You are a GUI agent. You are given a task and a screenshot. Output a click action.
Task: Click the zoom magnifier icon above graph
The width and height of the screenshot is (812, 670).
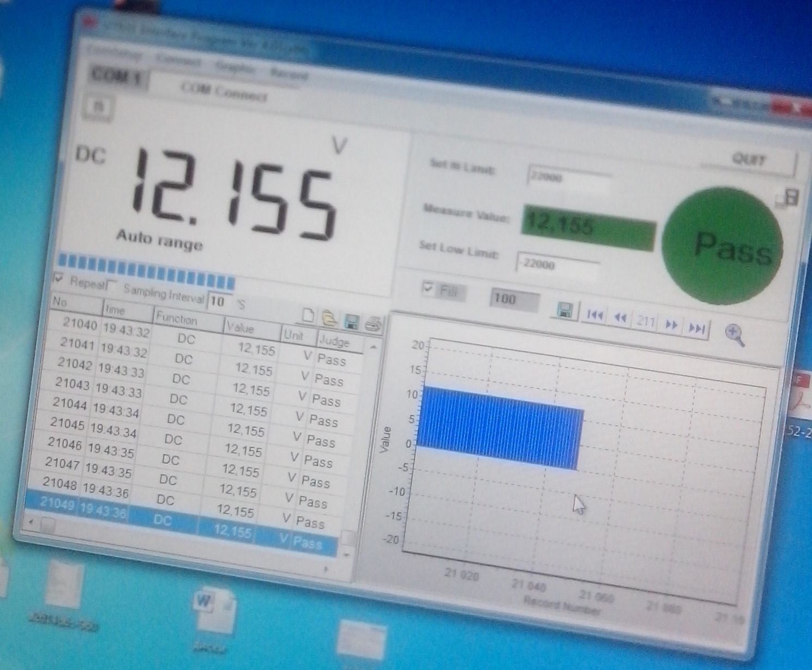click(x=735, y=334)
